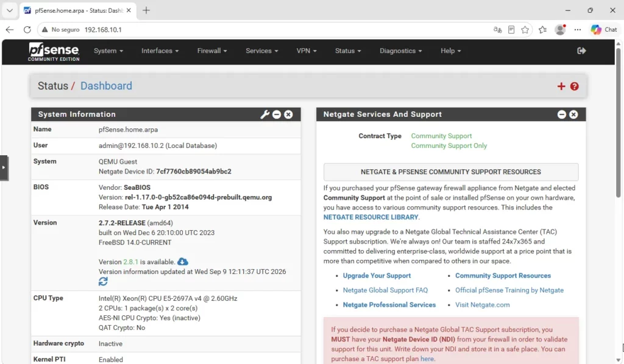Open the browser favorites list icon
The width and height of the screenshot is (624, 364).
[542, 30]
